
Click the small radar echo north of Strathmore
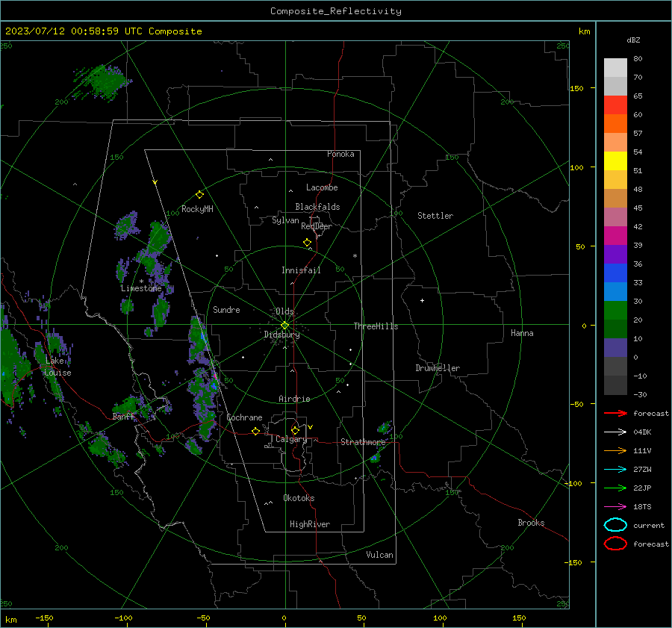pos(385,427)
